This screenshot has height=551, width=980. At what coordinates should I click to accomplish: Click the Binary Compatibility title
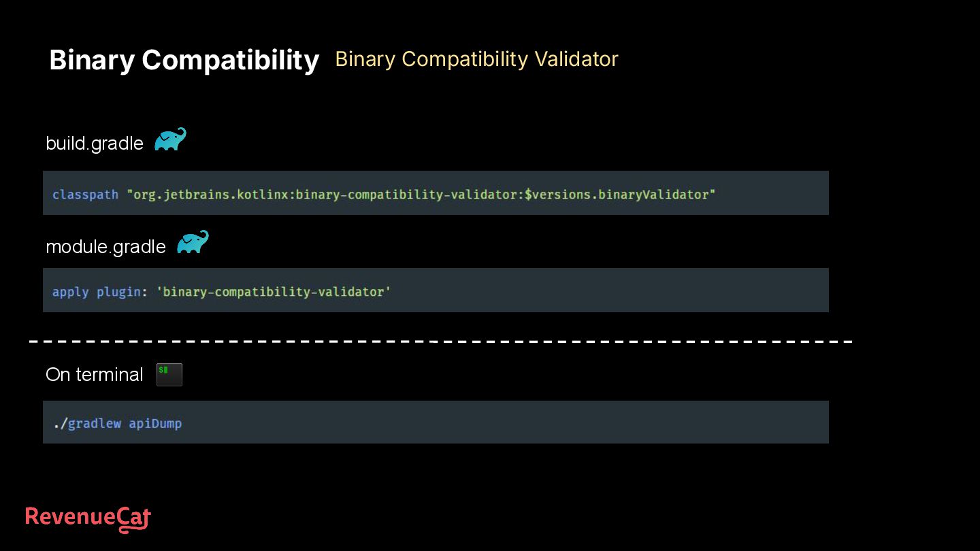(184, 60)
